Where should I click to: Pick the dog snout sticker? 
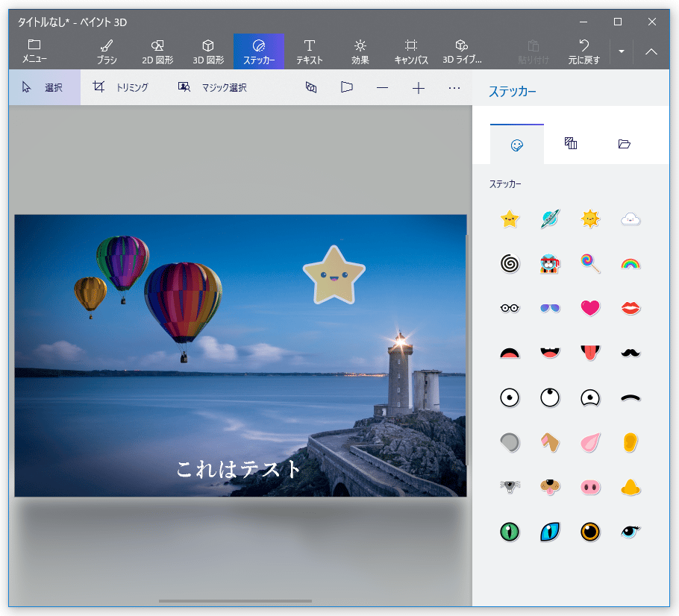coord(550,487)
